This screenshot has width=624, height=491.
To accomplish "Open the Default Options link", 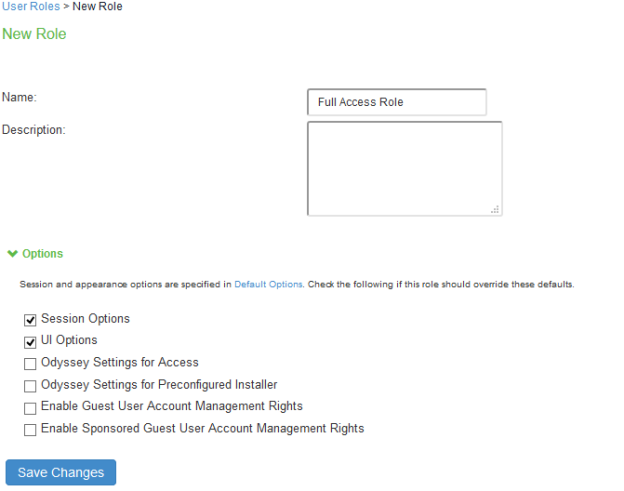I will (x=268, y=284).
